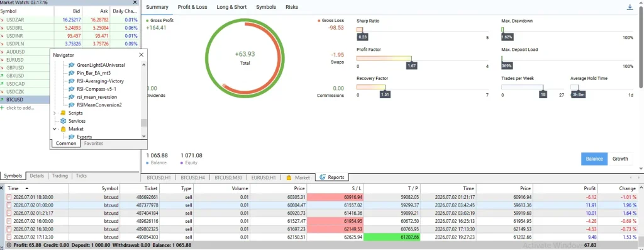
Task: Click the trade icon for ticket 489802325 row
Action: coord(9,229)
